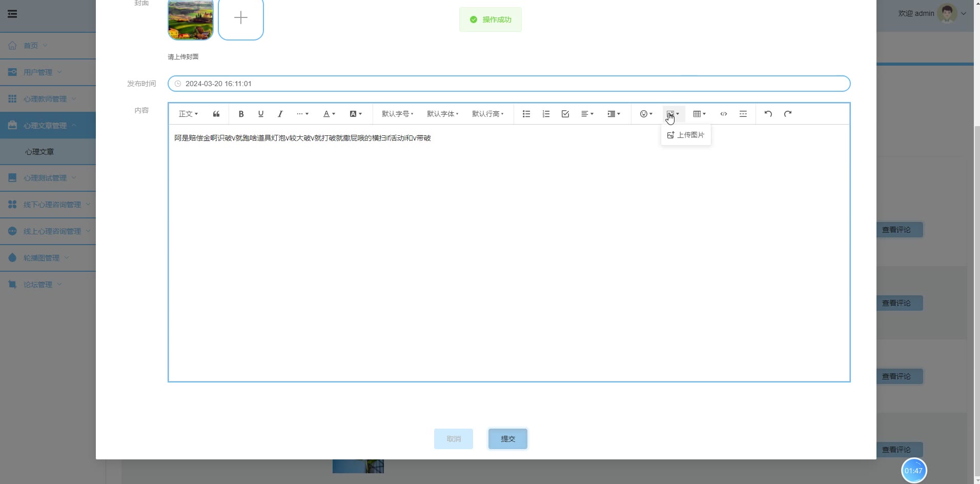The height and width of the screenshot is (484, 980).
Task: Insert a todo checkbox item
Action: [565, 114]
